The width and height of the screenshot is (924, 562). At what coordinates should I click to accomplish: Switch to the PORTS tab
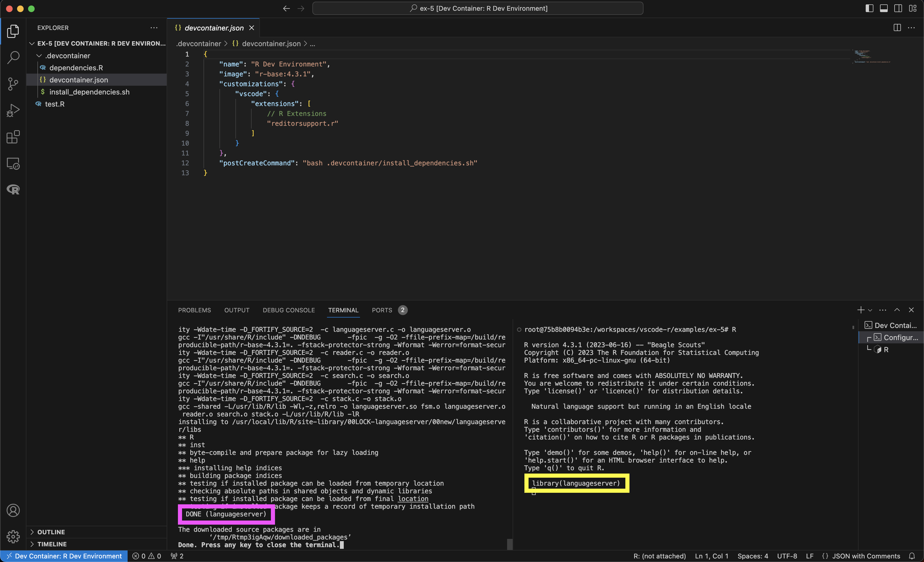point(382,310)
